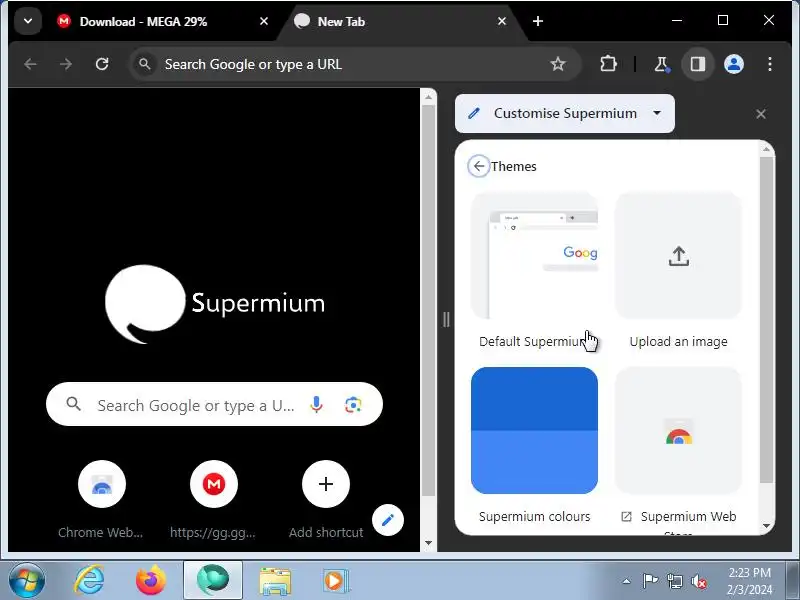Launch Firefox from taskbar
Screen dimensions: 800x600
pos(151,581)
